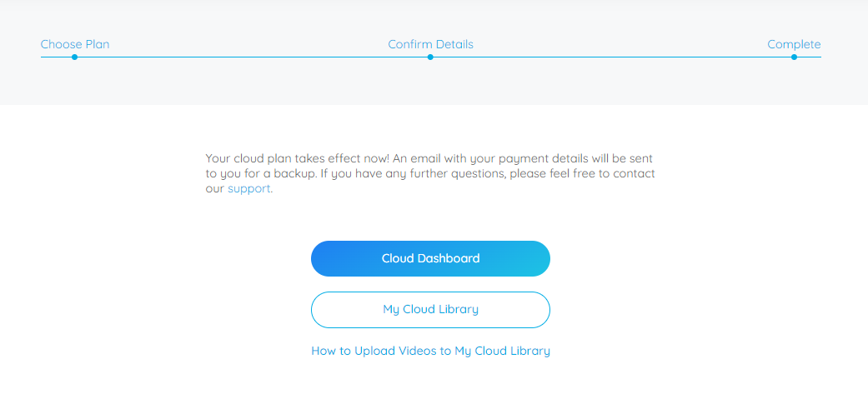Image resolution: width=868 pixels, height=419 pixels.
Task: Select the Confirm Details step label
Action: coord(431,44)
